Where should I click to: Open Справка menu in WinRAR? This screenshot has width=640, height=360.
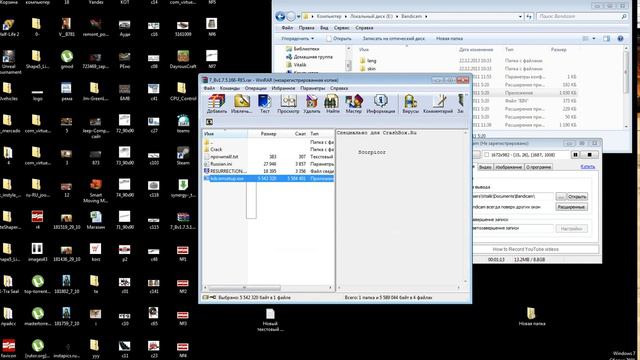point(339,88)
